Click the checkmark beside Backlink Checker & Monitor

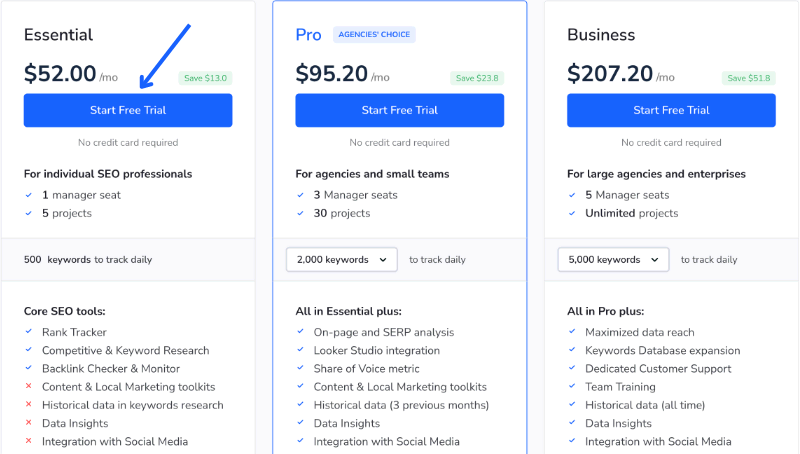click(28, 369)
